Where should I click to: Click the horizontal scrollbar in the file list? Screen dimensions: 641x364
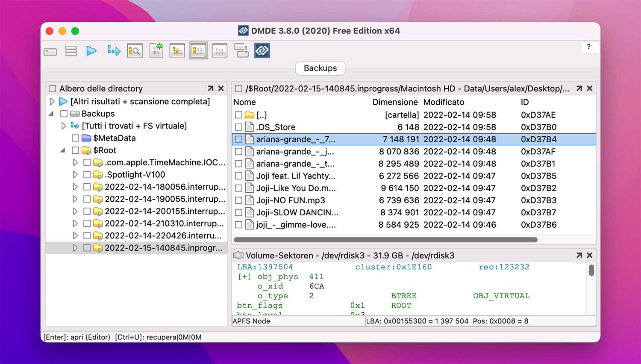tap(385, 240)
